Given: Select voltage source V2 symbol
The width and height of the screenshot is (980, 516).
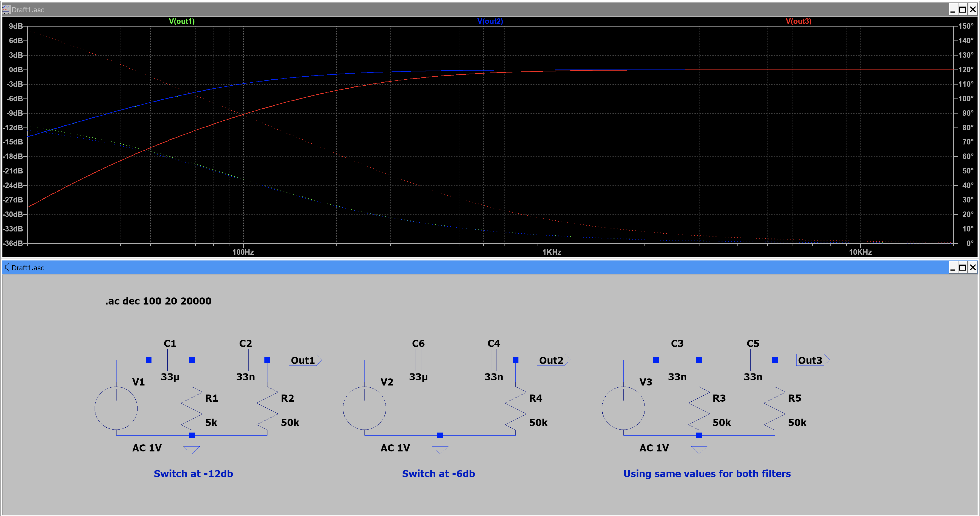Looking at the screenshot, I should [364, 408].
